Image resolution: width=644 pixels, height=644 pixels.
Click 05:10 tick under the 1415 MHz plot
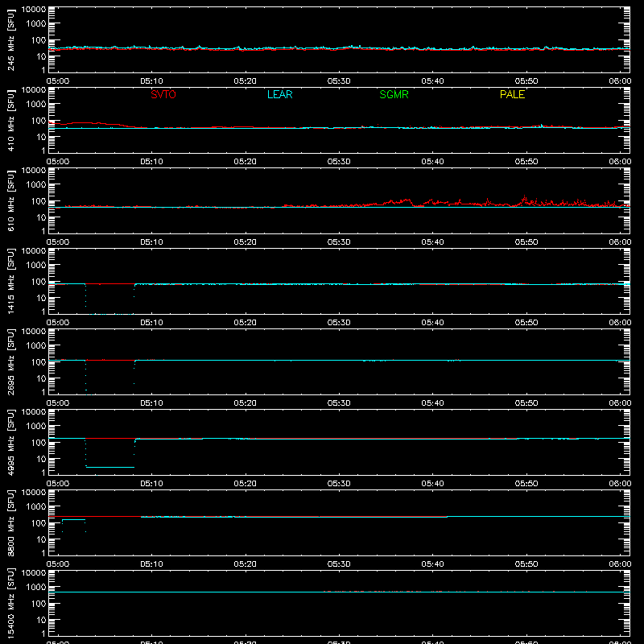[151, 323]
